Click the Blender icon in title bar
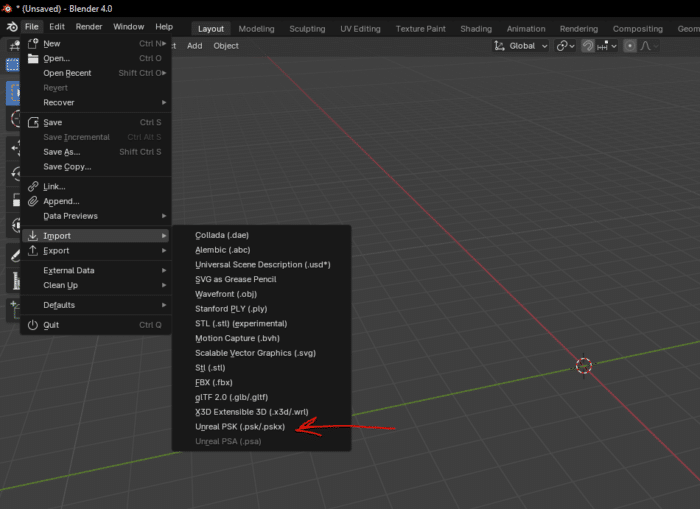Viewport: 700px width, 509px height. coord(7,8)
